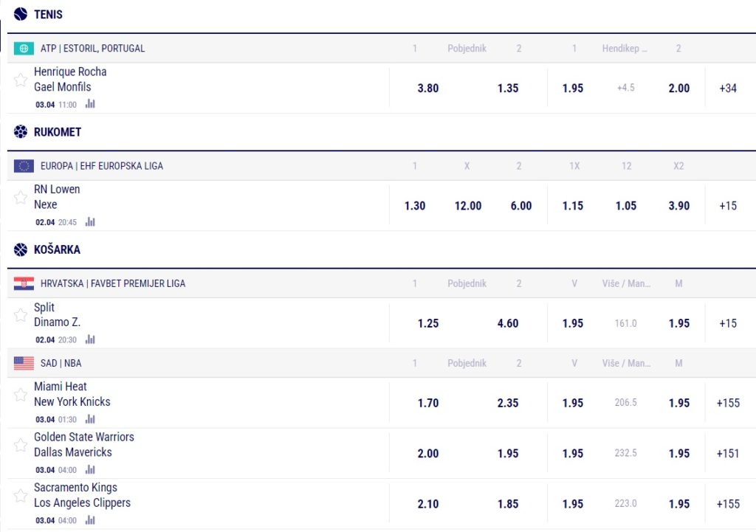Mark Golden State Warriors game as favorite
This screenshot has width=756, height=532.
21,445
